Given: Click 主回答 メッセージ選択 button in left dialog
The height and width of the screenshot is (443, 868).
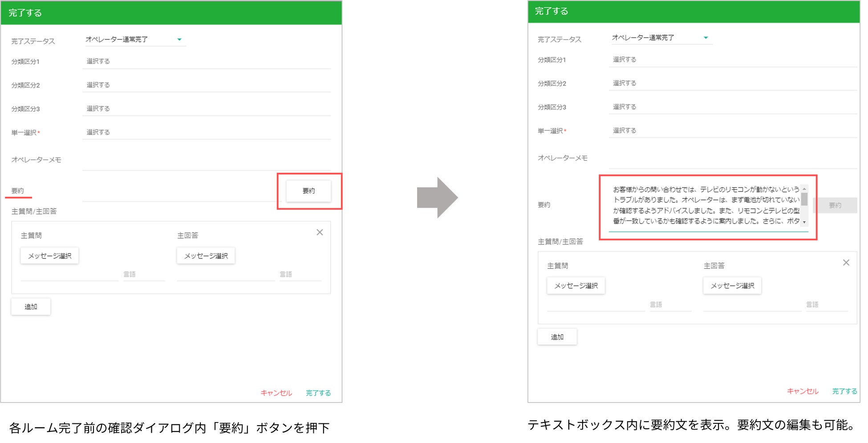Looking at the screenshot, I should click(x=206, y=256).
